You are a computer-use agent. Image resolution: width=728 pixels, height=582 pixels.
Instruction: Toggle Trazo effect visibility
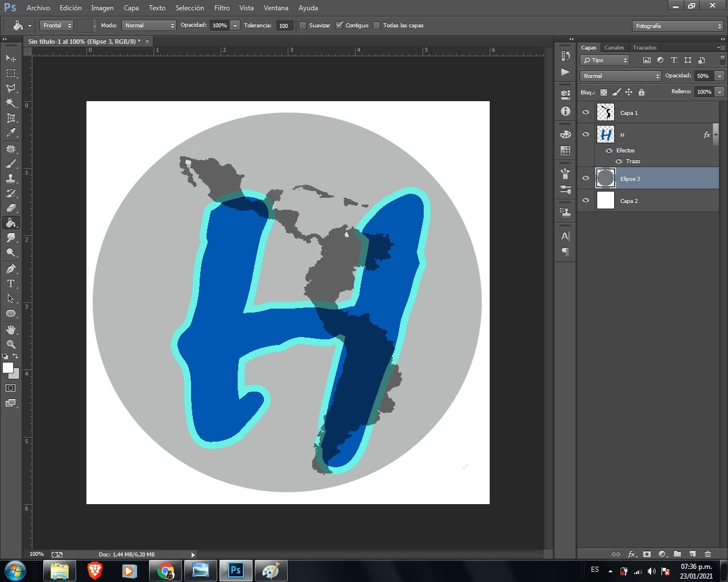[x=619, y=161]
